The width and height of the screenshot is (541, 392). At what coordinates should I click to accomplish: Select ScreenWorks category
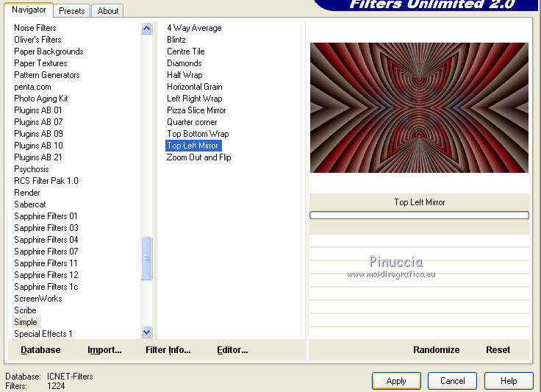(38, 299)
